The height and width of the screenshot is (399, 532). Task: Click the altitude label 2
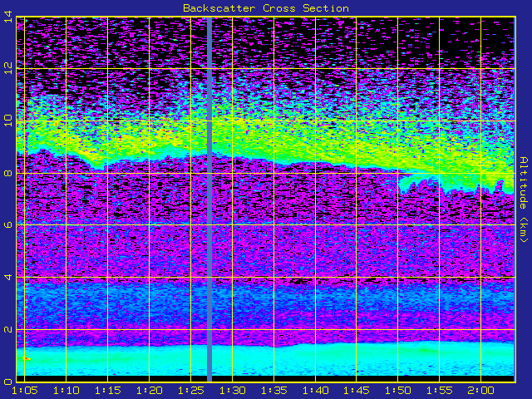coord(7,329)
